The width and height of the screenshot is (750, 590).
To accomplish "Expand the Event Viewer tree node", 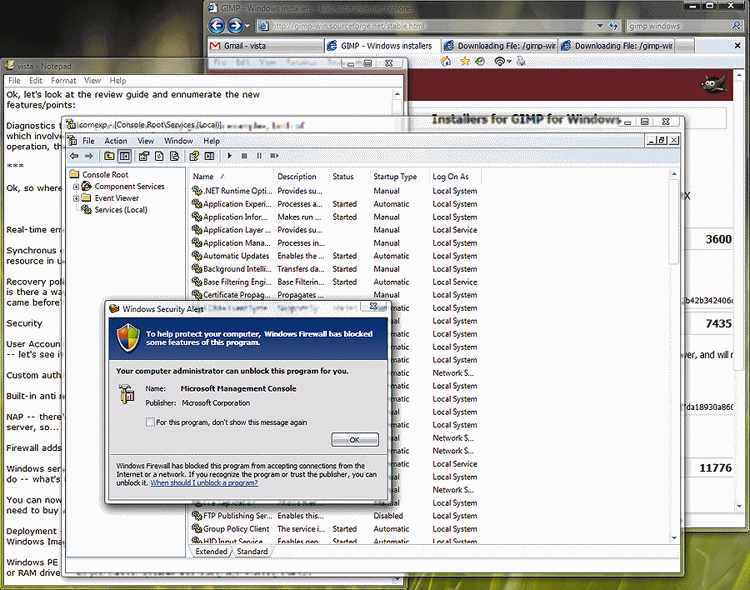I will pyautogui.click(x=76, y=198).
